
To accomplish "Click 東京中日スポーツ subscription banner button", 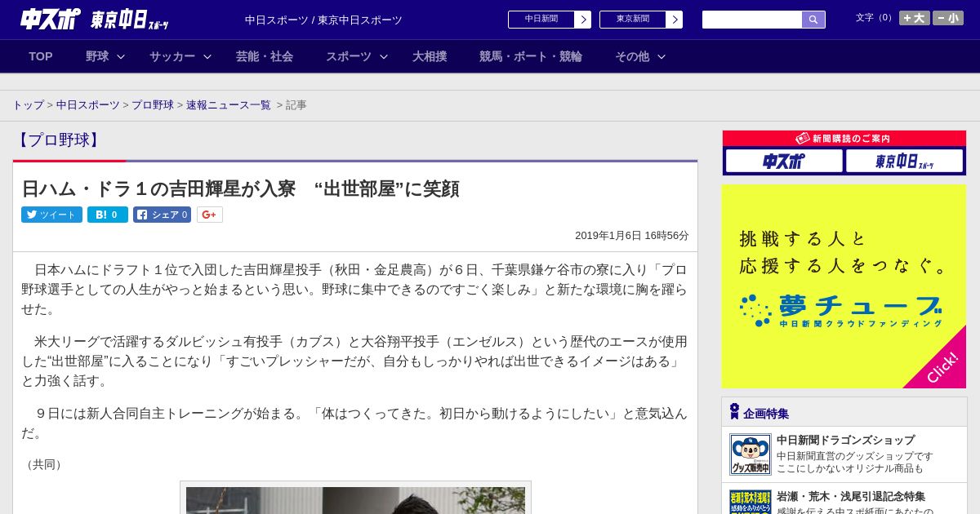I will [x=904, y=162].
